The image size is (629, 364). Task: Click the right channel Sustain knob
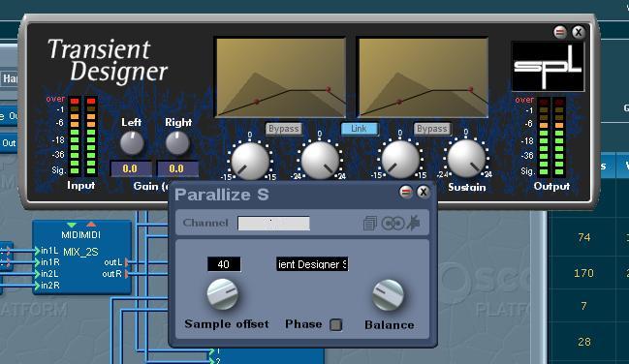tap(466, 159)
